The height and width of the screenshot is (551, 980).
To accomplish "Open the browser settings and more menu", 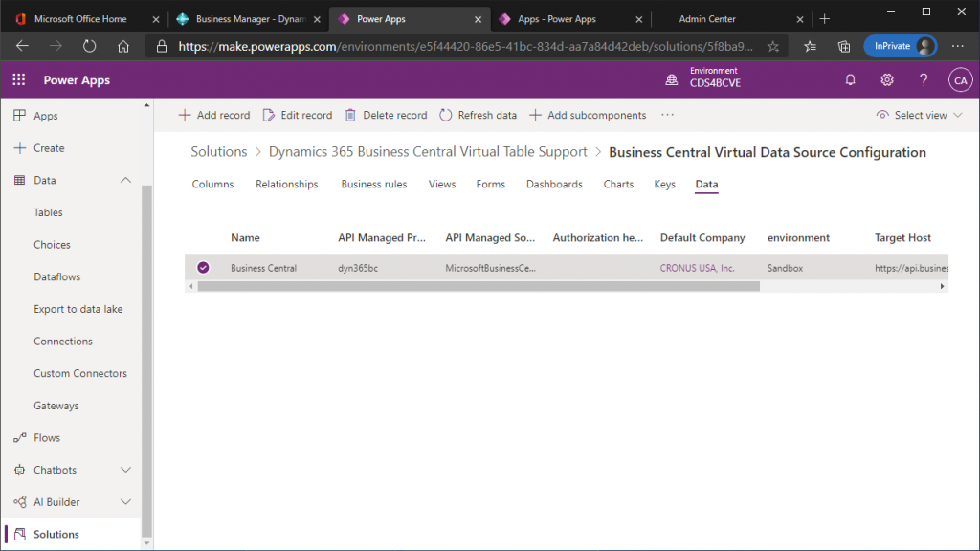I will 957,46.
